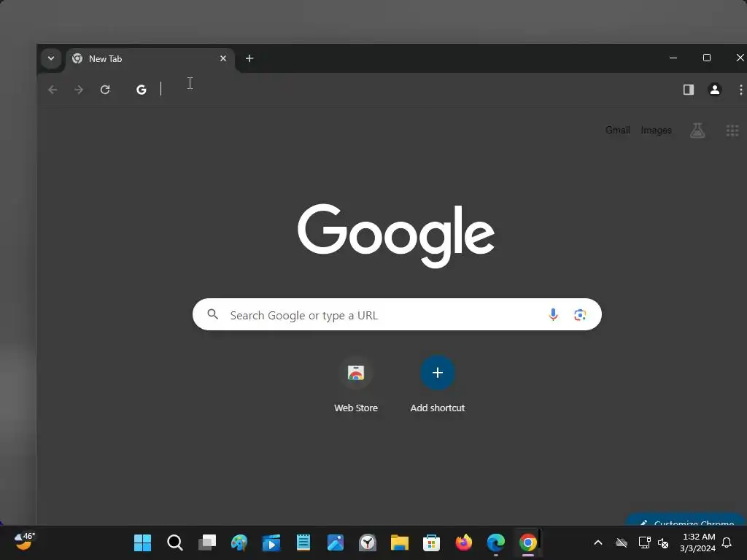Click the Chrome taskbar icon

pos(528,542)
